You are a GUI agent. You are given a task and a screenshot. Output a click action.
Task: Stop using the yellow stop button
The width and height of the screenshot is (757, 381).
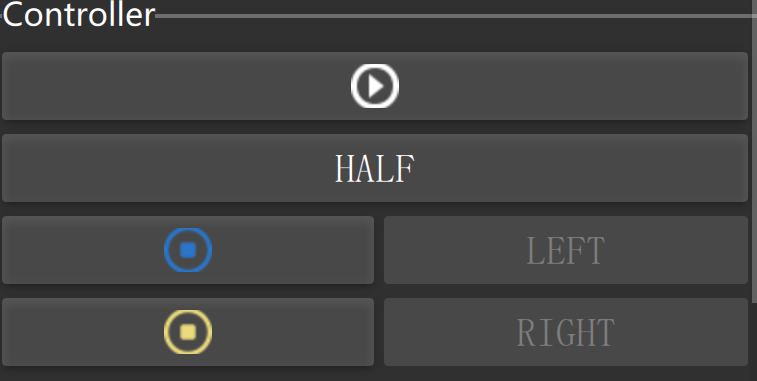(188, 332)
